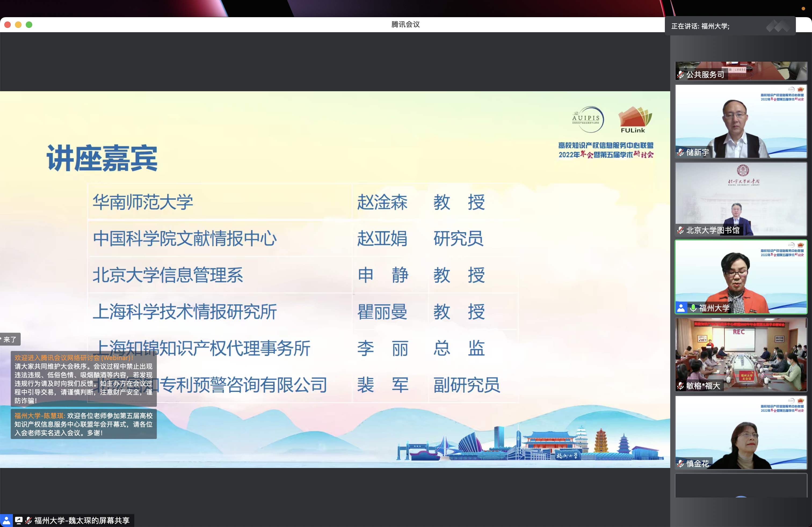The height and width of the screenshot is (527, 812).
Task: Click the name 赵淦森 in the slide
Action: [382, 202]
